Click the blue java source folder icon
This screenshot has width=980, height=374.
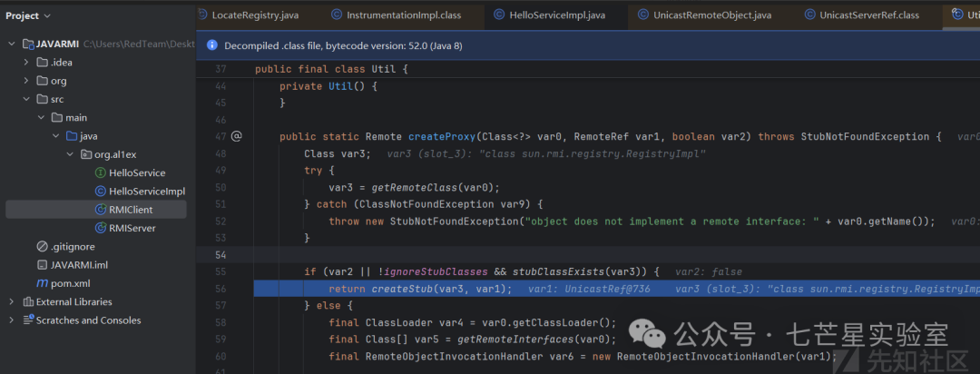pos(72,136)
